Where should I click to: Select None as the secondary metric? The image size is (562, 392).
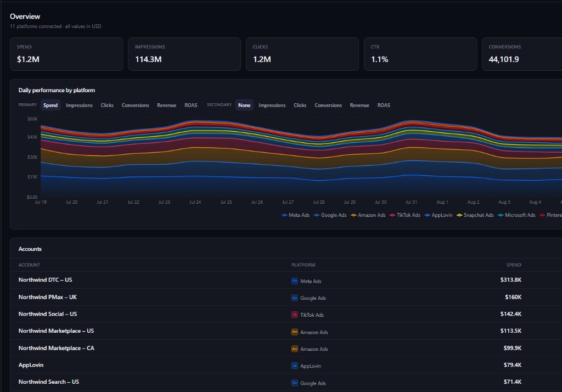point(244,105)
